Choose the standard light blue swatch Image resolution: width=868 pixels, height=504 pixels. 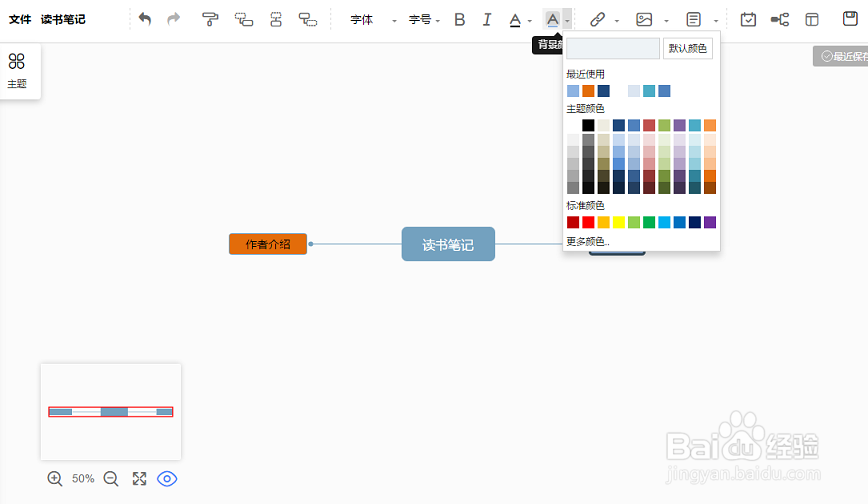coord(664,222)
